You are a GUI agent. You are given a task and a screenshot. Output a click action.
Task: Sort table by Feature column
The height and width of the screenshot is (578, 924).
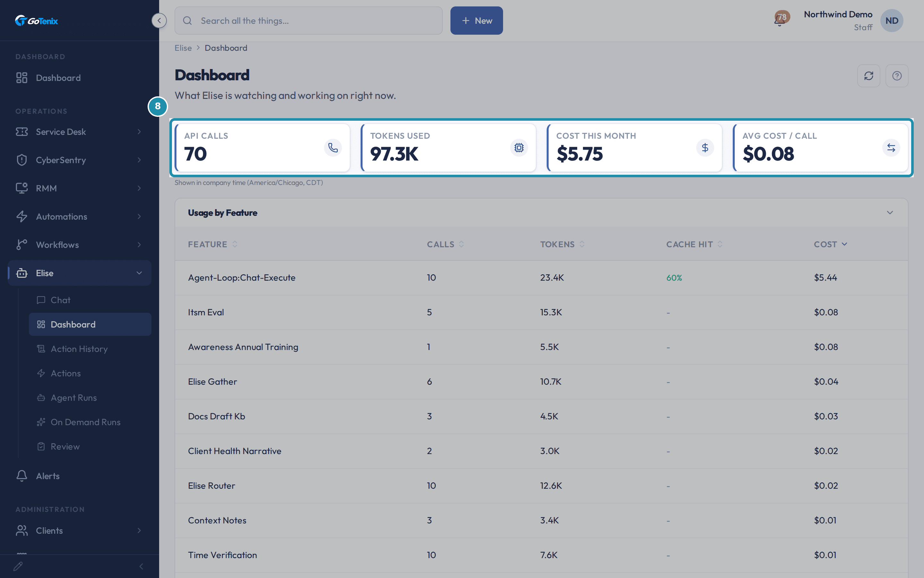tap(213, 244)
